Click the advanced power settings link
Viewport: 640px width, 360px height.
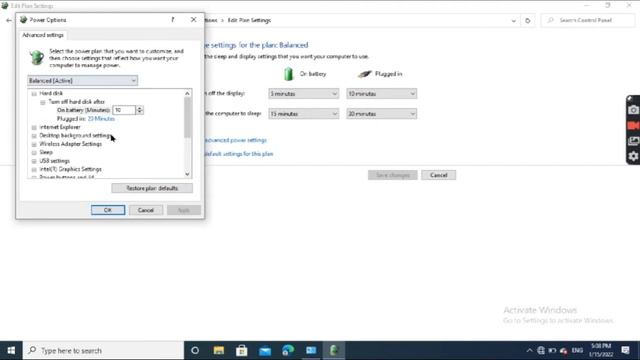(236, 140)
